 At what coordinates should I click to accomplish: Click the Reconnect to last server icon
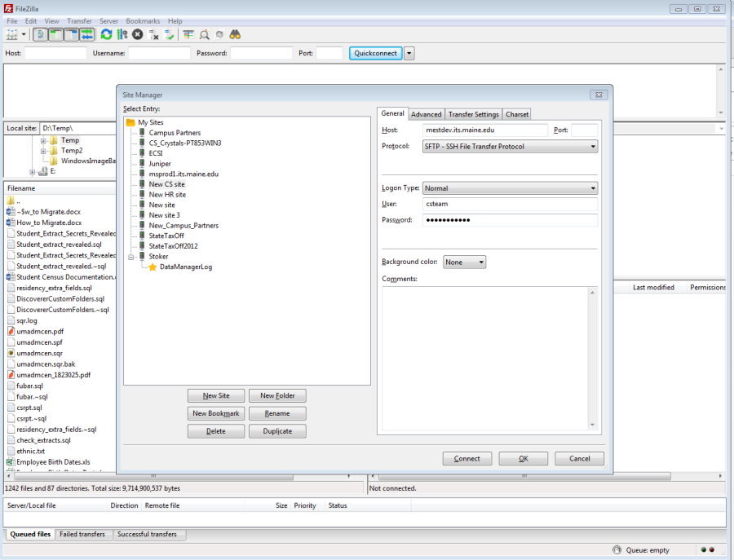click(169, 34)
